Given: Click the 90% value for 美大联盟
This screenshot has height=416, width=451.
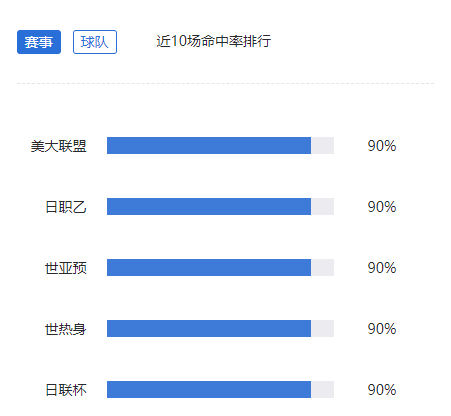Looking at the screenshot, I should click(x=382, y=146).
